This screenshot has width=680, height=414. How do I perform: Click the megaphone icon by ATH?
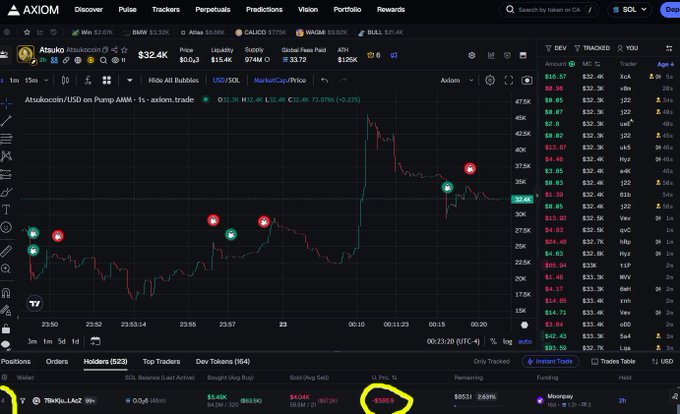pos(394,55)
